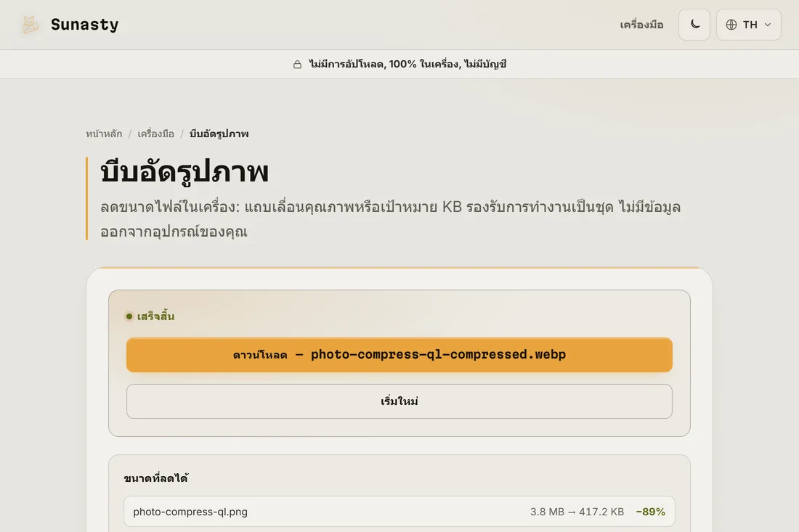
Task: Click the ขนาดที่ลดได้ section heading
Action: click(x=156, y=478)
